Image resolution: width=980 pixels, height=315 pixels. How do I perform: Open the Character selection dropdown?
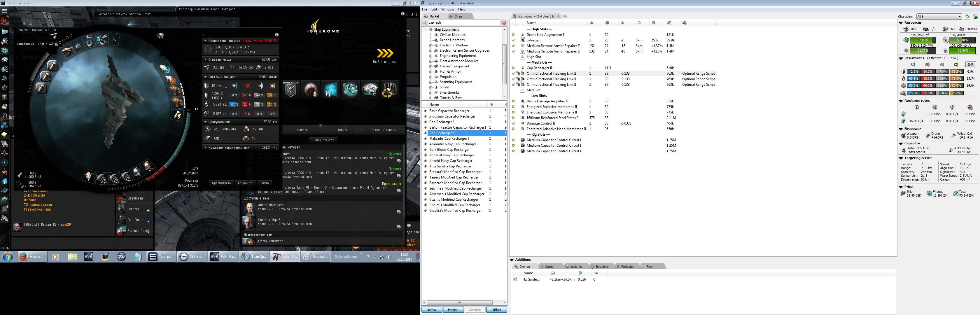click(x=939, y=16)
